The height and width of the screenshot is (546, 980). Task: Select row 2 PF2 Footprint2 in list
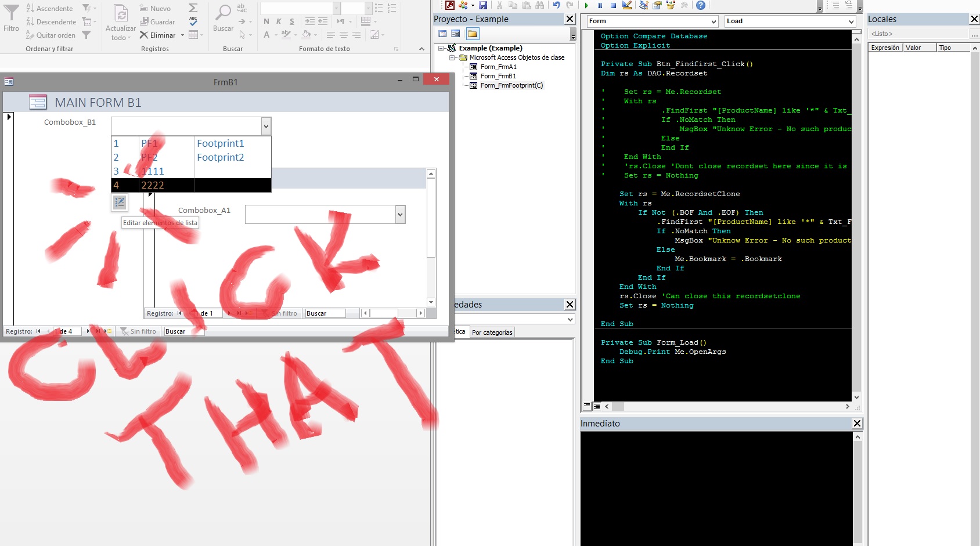click(191, 157)
